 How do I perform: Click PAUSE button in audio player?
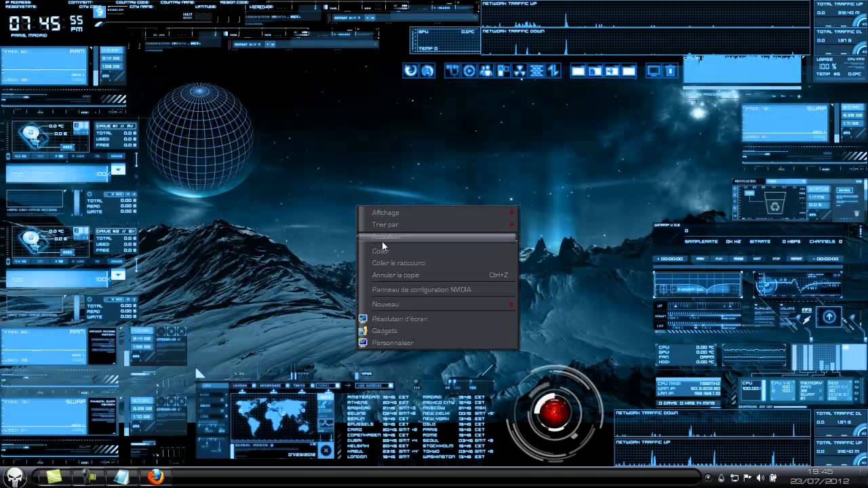pyautogui.click(x=738, y=258)
